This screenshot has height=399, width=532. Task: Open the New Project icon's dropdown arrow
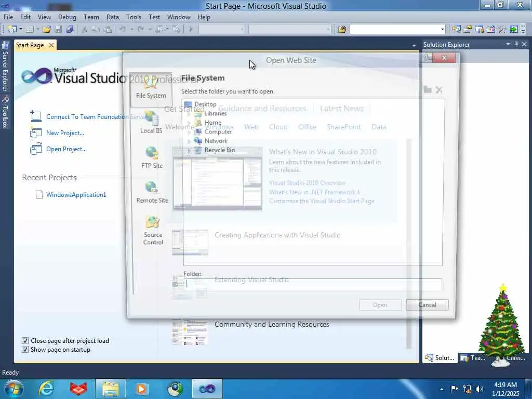point(20,30)
